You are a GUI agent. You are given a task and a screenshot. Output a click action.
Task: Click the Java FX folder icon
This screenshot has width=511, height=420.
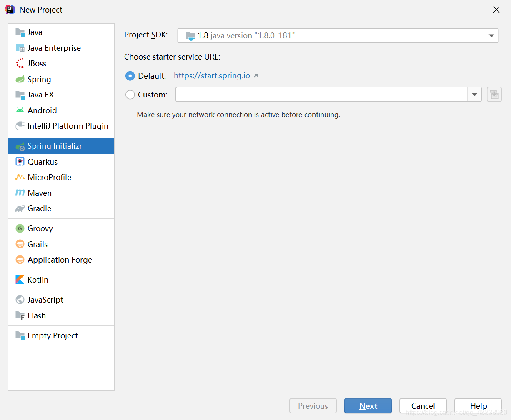(x=20, y=95)
